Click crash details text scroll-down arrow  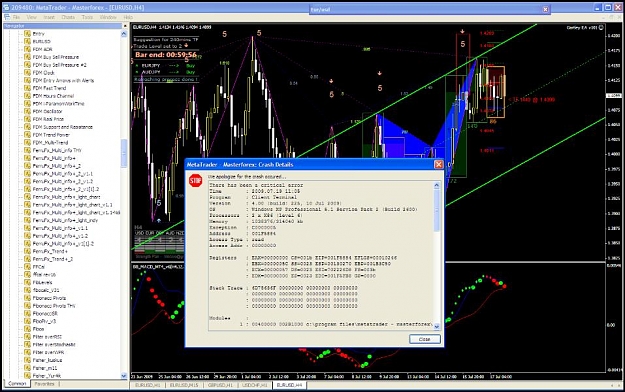pyautogui.click(x=436, y=327)
